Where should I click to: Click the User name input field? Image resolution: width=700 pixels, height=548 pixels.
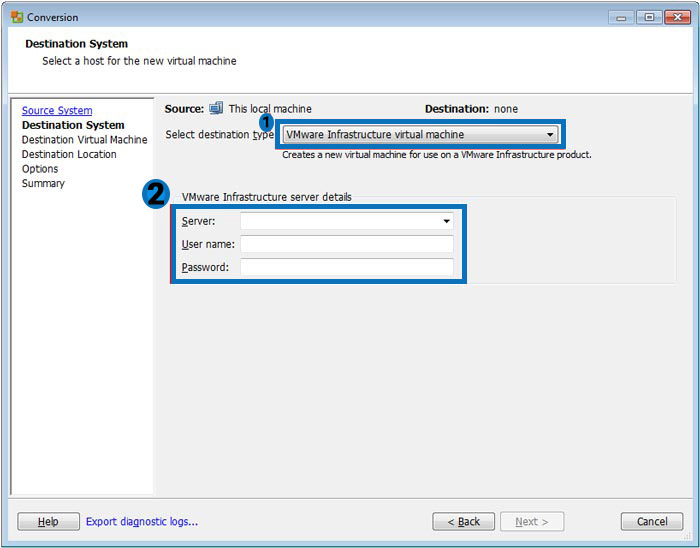pos(347,244)
